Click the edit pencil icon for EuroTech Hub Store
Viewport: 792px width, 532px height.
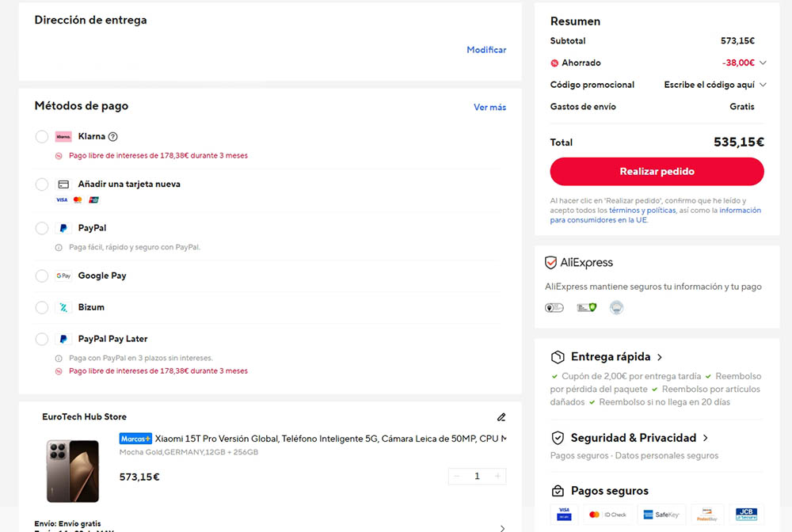click(501, 417)
